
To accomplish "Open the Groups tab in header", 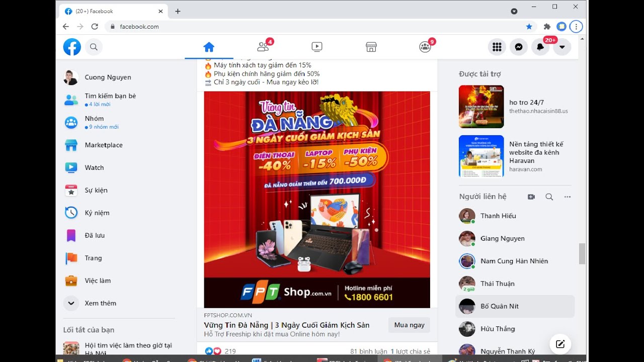I will pyautogui.click(x=425, y=47).
